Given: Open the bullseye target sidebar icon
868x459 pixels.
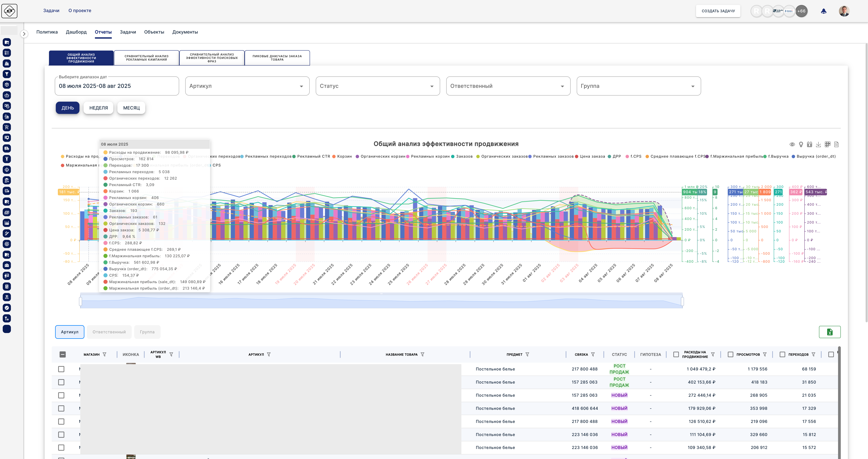Looking at the screenshot, I should pyautogui.click(x=7, y=244).
